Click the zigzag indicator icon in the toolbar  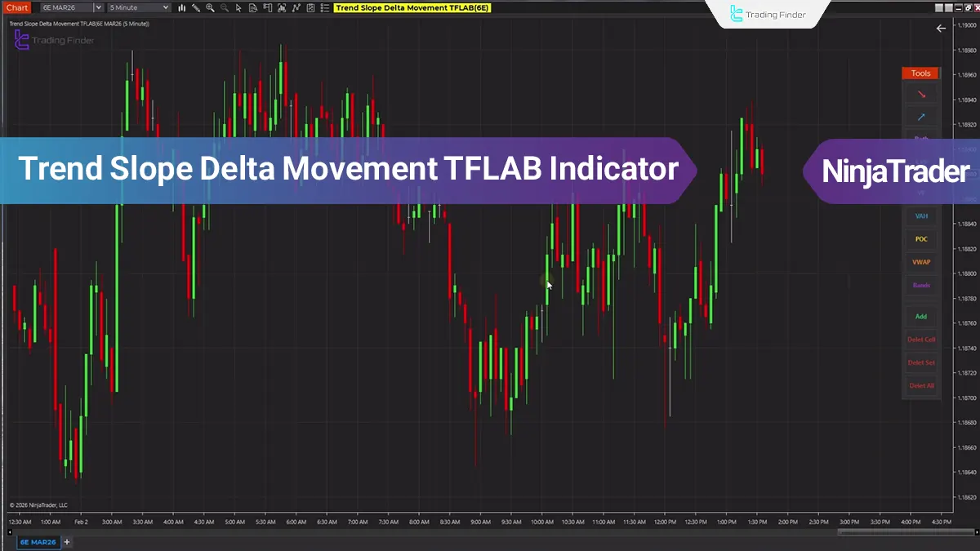(x=296, y=7)
